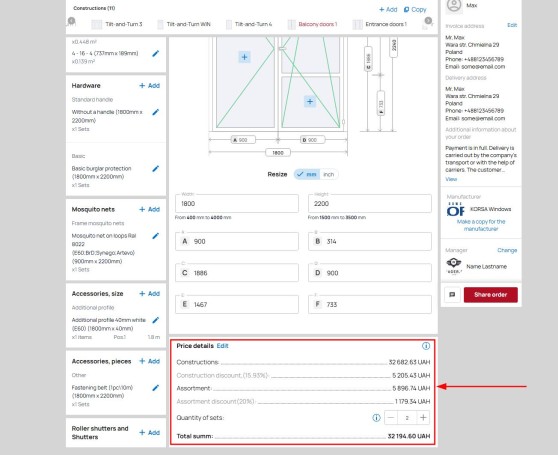Click the Constructions (11) heading

94,8
